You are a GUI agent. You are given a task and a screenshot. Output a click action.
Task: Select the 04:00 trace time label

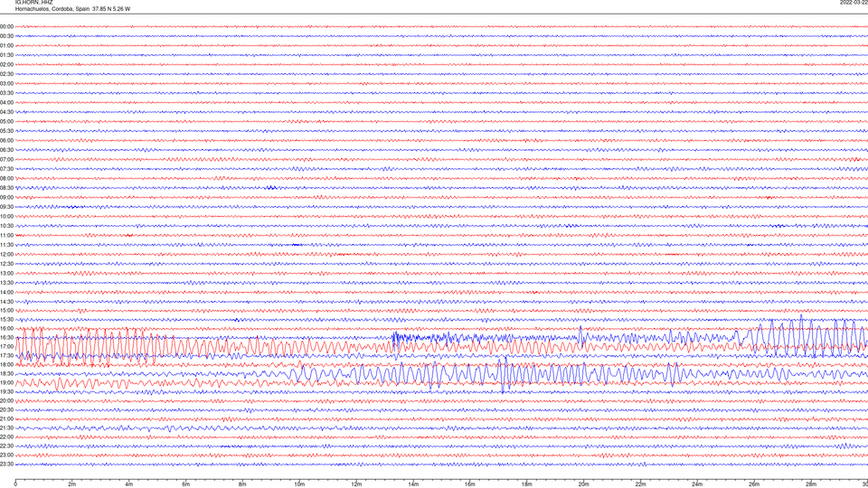coord(6,102)
